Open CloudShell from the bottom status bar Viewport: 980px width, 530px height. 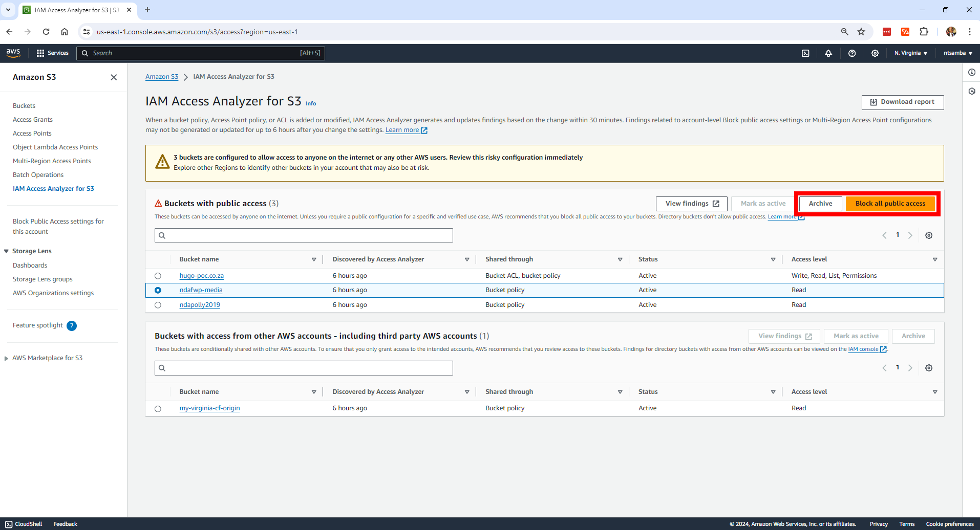24,523
